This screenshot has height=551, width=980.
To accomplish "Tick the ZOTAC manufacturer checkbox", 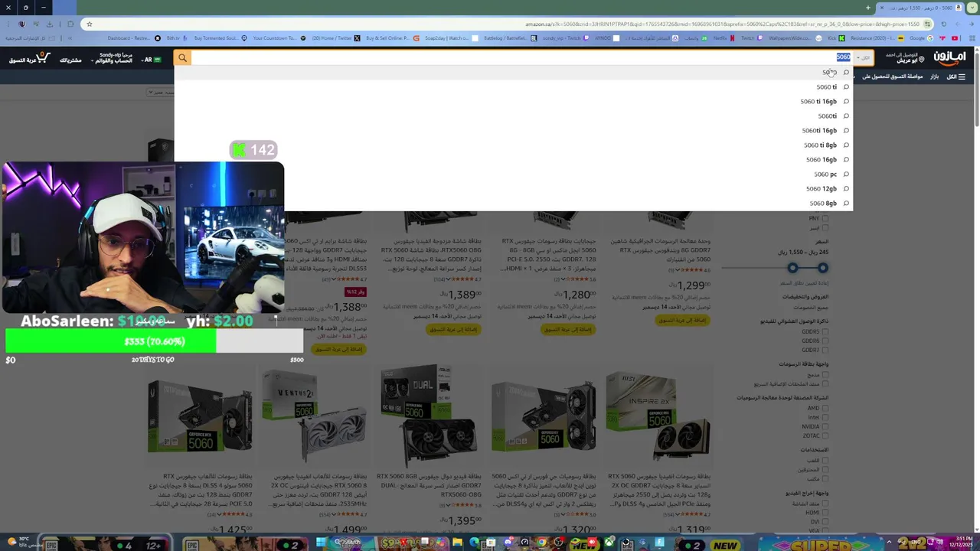I will (825, 436).
